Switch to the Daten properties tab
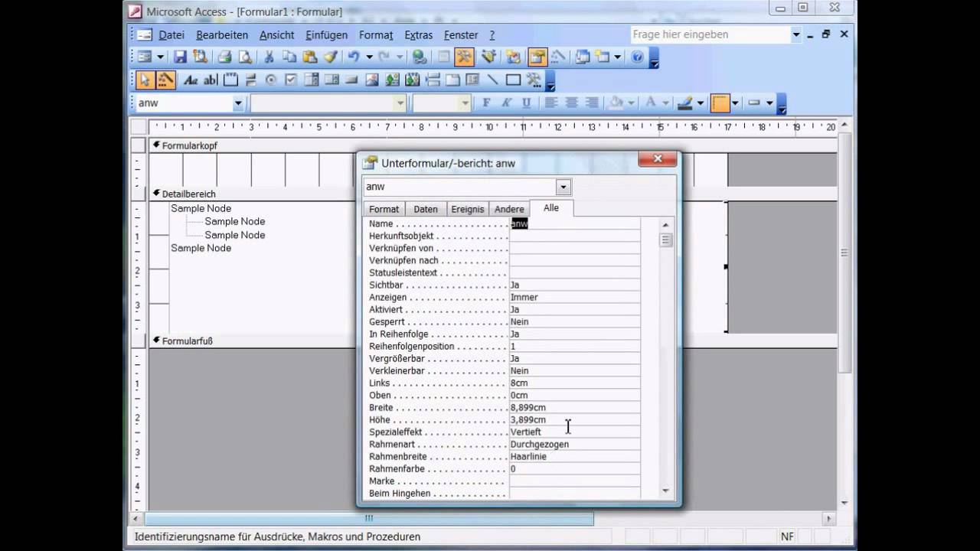 tap(426, 209)
